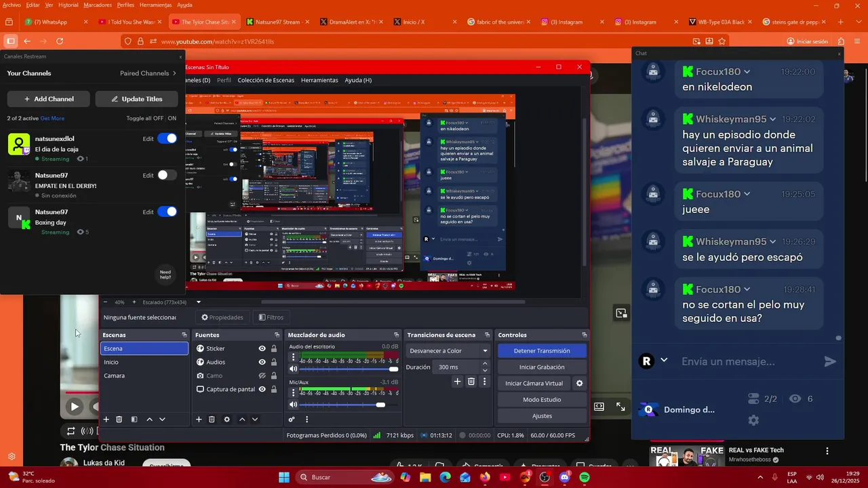Open the Focux180 'jueee' message options chevron
The image size is (868, 488).
tap(747, 194)
